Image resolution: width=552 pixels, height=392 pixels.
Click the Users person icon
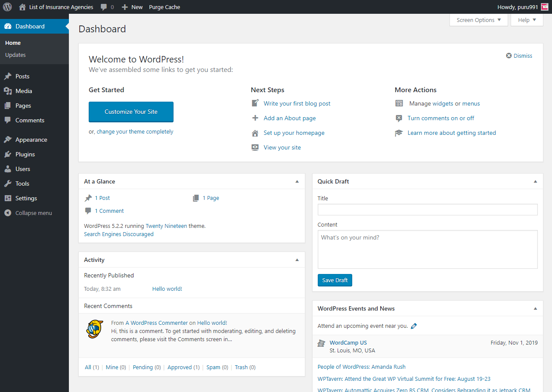coord(8,169)
